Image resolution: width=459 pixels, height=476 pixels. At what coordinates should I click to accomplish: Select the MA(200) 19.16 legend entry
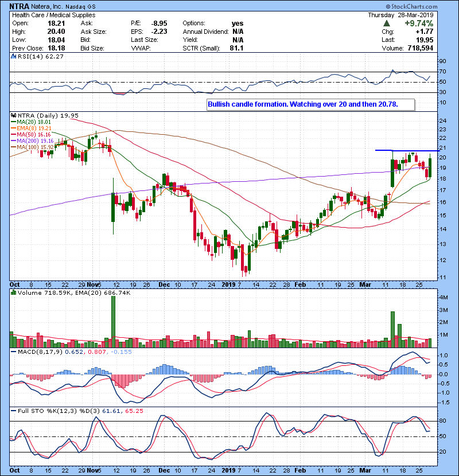(x=32, y=141)
